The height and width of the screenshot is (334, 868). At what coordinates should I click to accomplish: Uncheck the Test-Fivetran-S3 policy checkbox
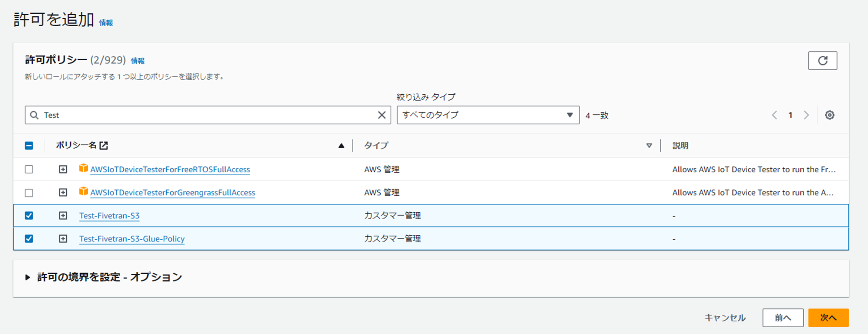pos(29,216)
